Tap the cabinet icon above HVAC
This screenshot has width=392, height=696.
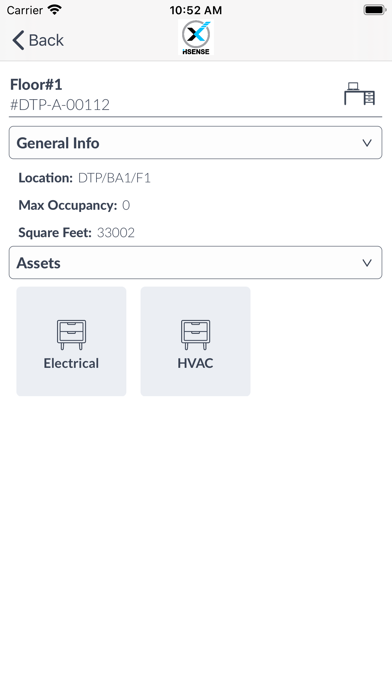pos(195,335)
